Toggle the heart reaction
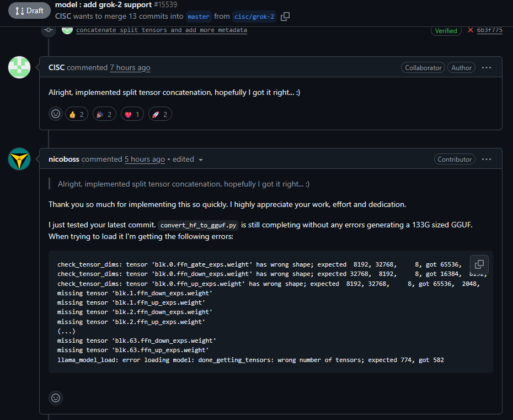 click(x=132, y=114)
